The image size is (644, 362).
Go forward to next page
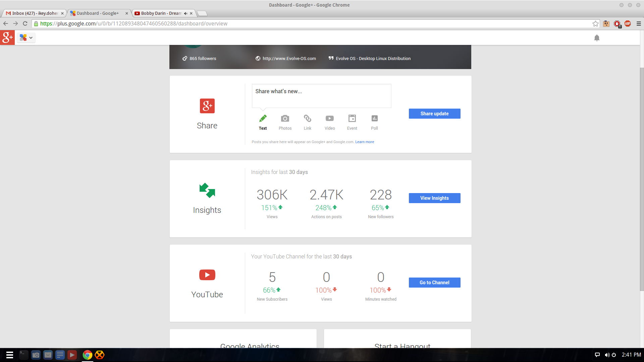(x=15, y=23)
